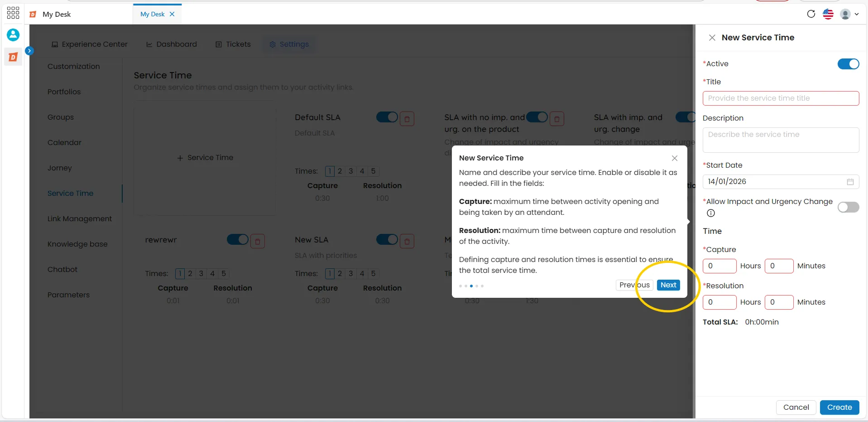
Task: Select Knowledge base in settings menu
Action: click(x=77, y=244)
